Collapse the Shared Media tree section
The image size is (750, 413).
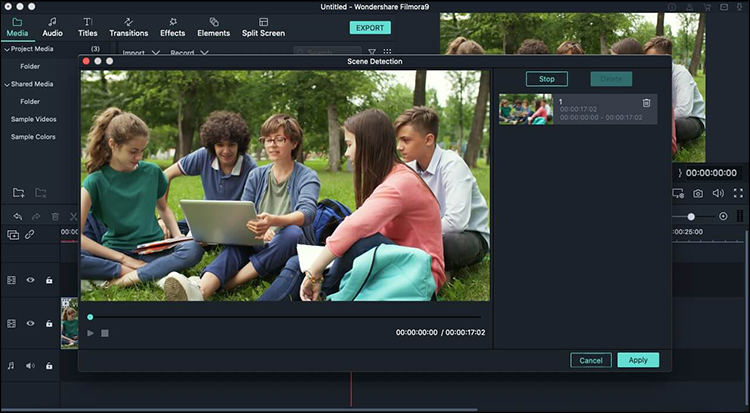[7, 84]
